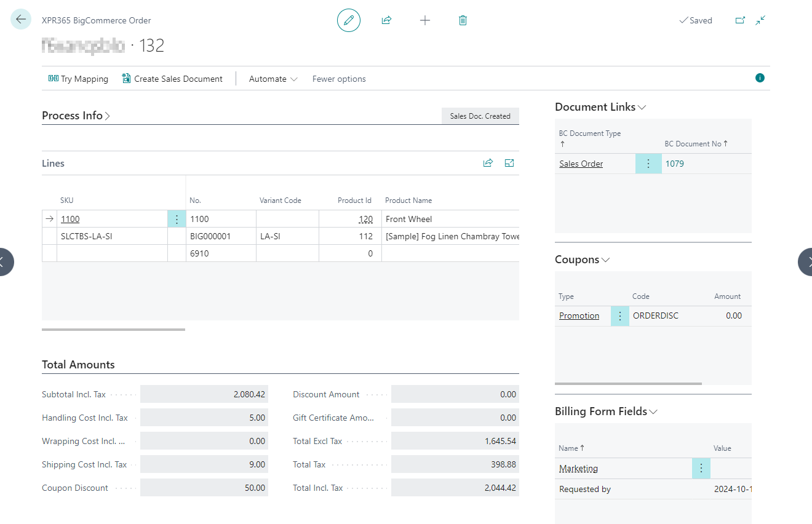Click the collapse page arrows icon

point(760,20)
